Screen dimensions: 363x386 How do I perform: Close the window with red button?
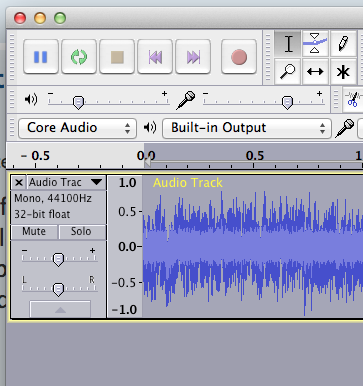point(20,18)
